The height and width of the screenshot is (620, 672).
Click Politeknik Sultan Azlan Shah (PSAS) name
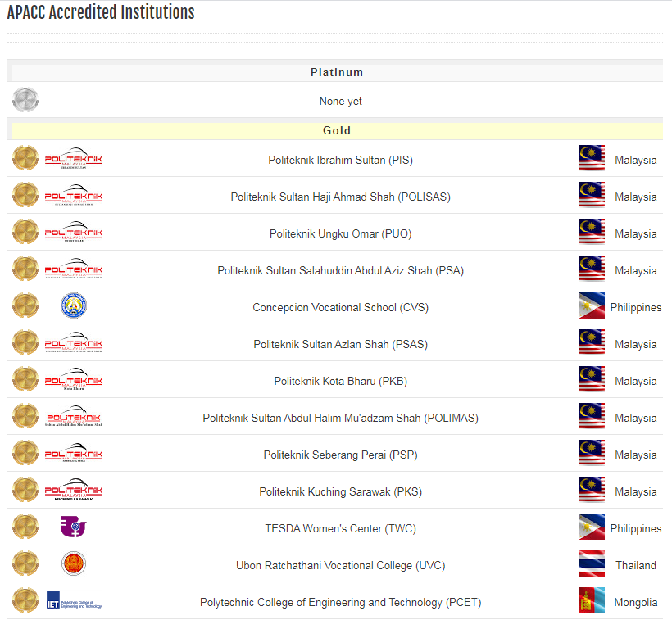click(340, 344)
